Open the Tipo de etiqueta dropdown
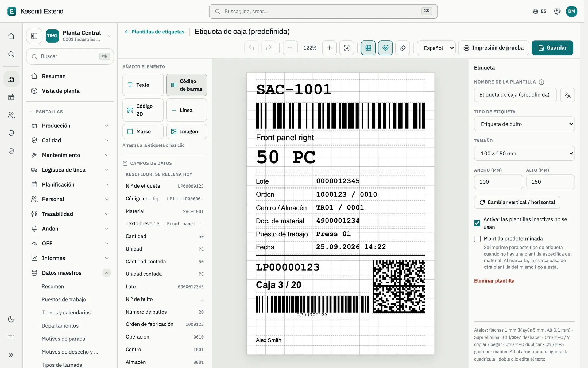The image size is (588, 368). tap(524, 124)
